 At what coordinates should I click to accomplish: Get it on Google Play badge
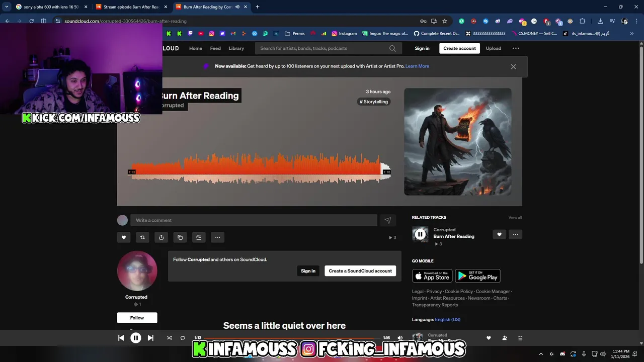[x=477, y=276]
